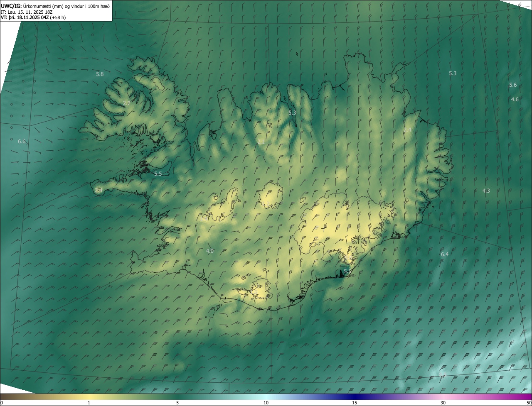Click the 5.6 value at the east edge

[513, 85]
